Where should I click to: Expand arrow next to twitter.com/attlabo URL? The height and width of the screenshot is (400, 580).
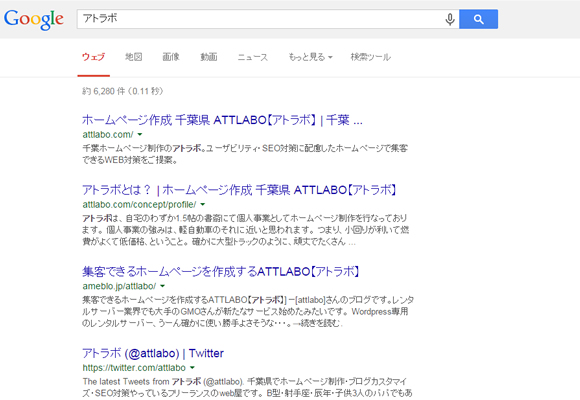coord(192,367)
